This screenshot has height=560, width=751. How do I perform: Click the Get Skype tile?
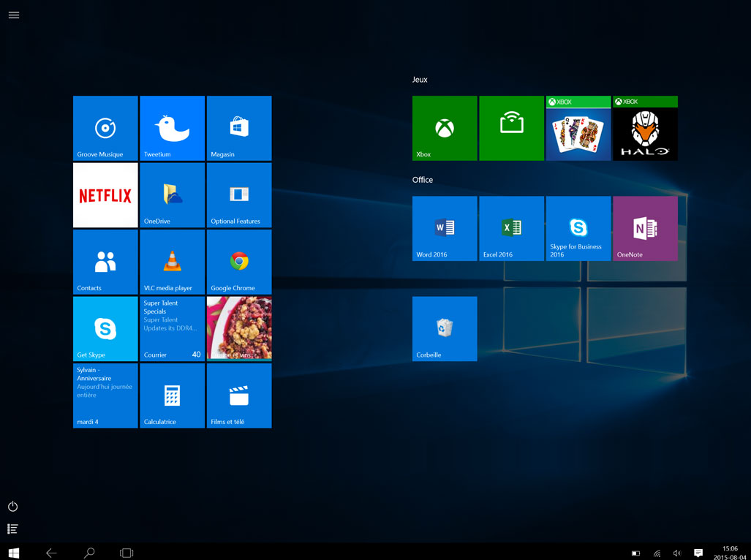pyautogui.click(x=105, y=329)
